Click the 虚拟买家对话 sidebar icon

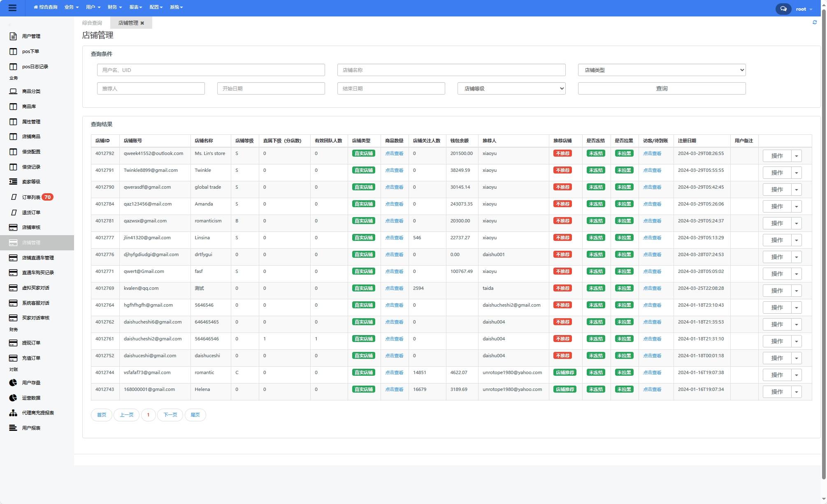[x=12, y=288]
